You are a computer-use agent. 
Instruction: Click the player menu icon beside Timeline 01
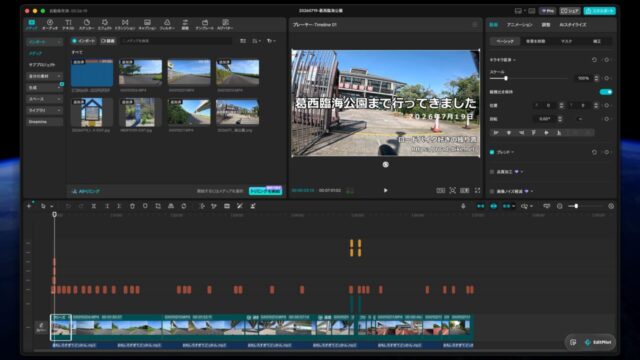475,24
